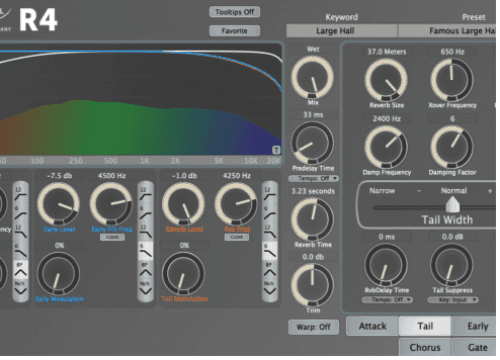Choose 6 dB high-cut in strip left of Early Level
This screenshot has width=500, height=360.
pyautogui.click(x=21, y=251)
